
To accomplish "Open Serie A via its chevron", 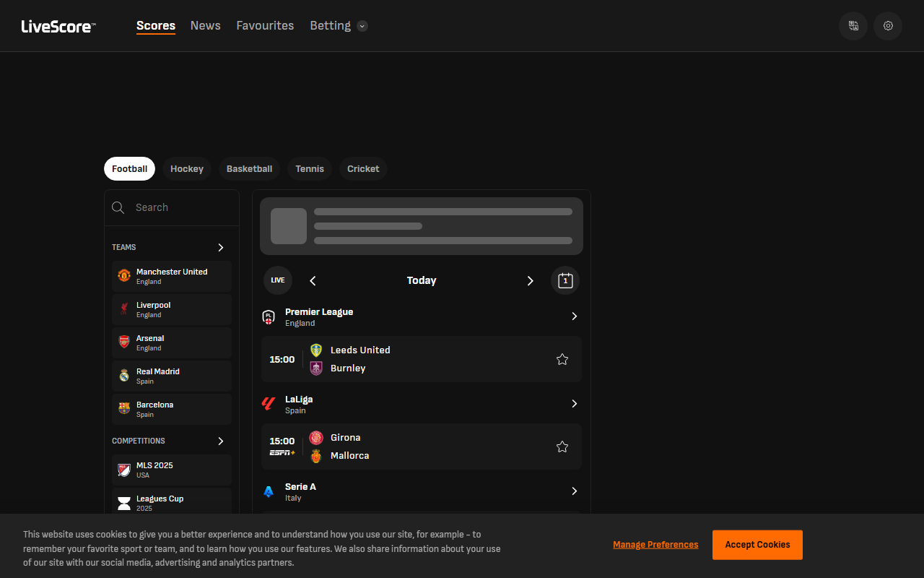I will coord(575,491).
